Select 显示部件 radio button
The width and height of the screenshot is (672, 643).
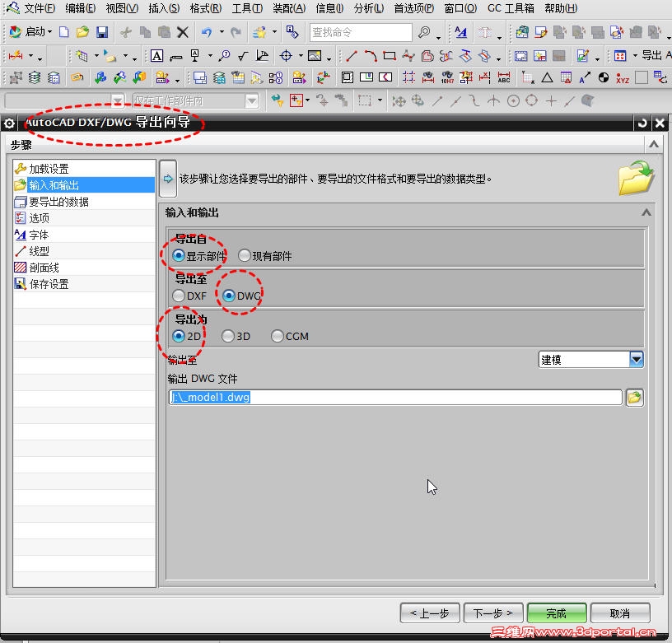(x=178, y=256)
